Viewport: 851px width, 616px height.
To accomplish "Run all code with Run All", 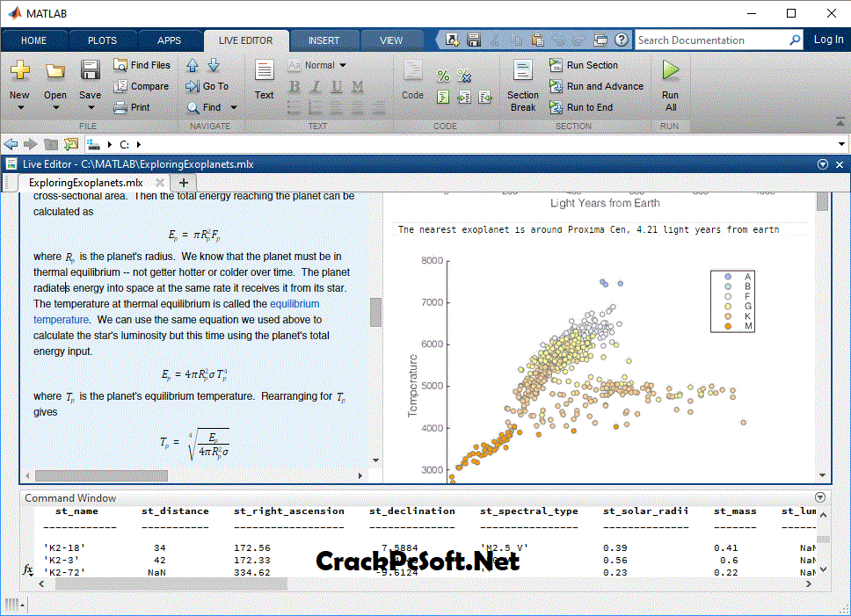I will coord(670,85).
